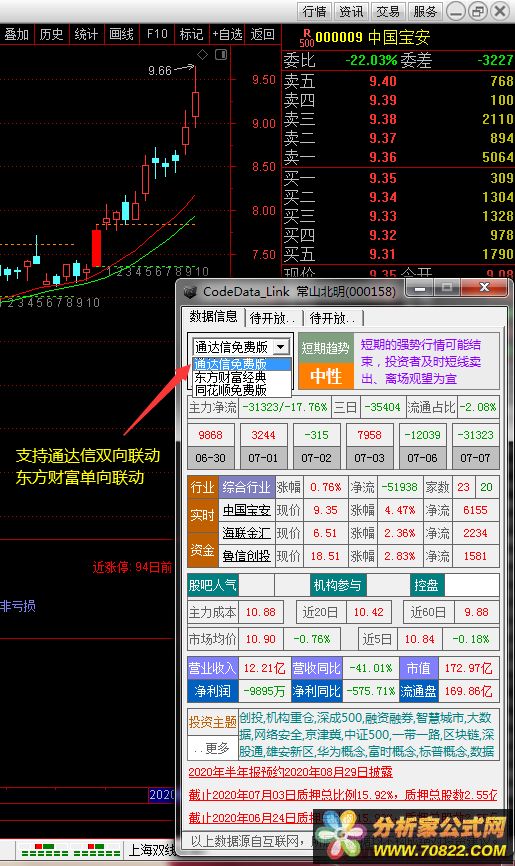515x866 pixels.
Task: Select 东方财富经典 from the dropdown list
Action: 230,377
